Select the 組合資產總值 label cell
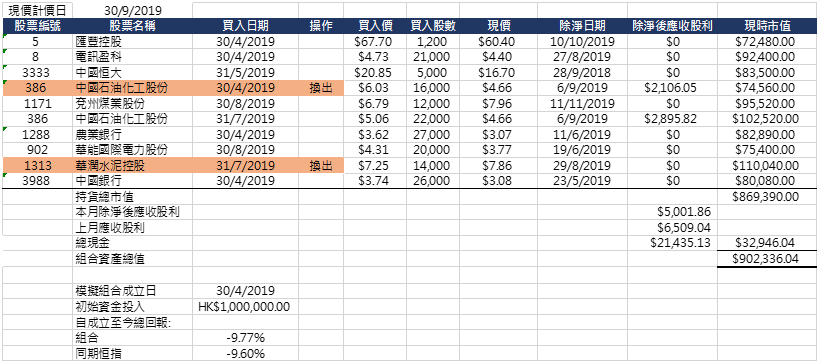The width and height of the screenshot is (818, 362). (x=133, y=259)
